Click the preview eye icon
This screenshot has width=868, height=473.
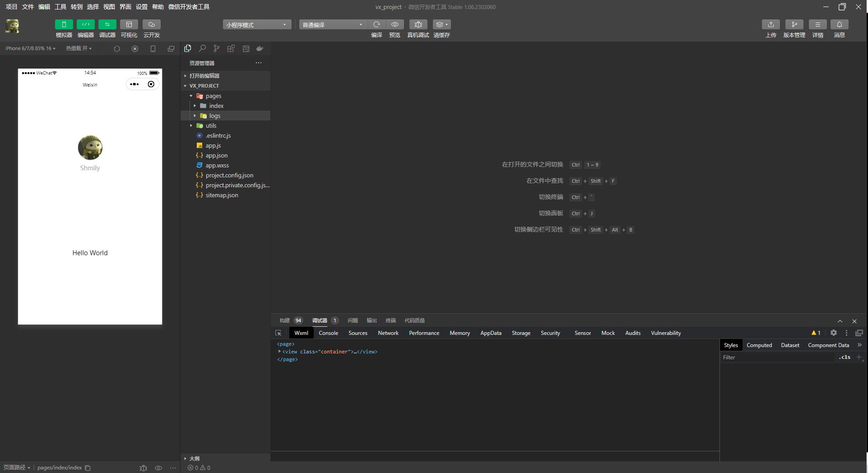click(395, 24)
